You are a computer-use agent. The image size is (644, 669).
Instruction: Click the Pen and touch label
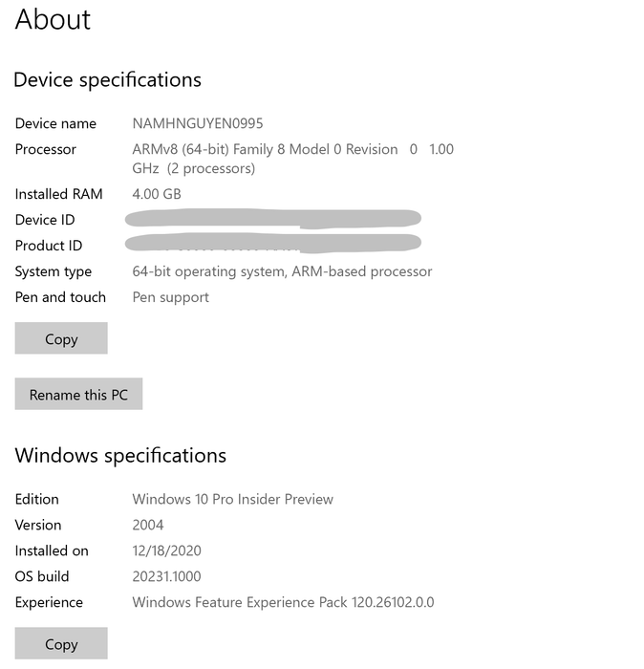pyautogui.click(x=60, y=297)
